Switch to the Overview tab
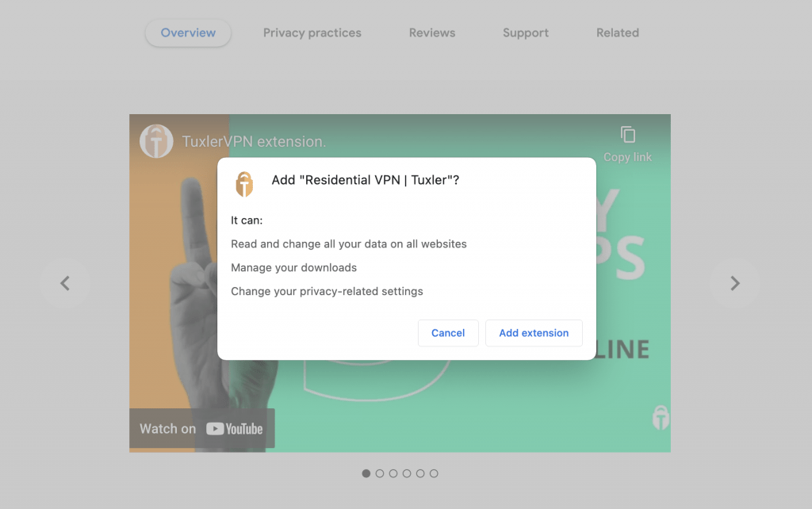 pyautogui.click(x=188, y=33)
